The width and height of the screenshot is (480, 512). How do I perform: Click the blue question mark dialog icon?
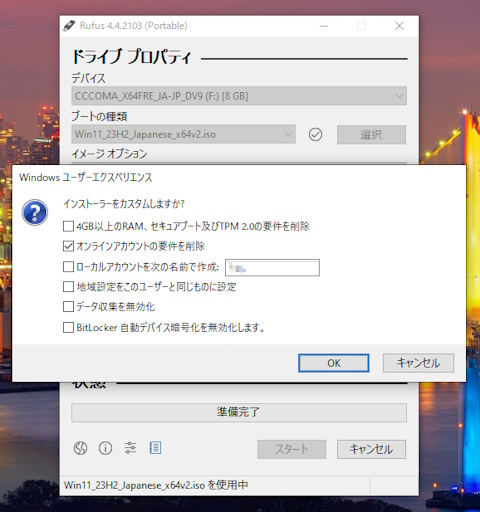[35, 212]
